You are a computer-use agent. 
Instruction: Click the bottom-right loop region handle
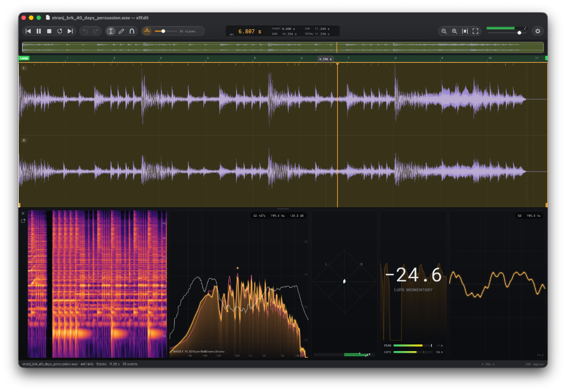tap(547, 205)
